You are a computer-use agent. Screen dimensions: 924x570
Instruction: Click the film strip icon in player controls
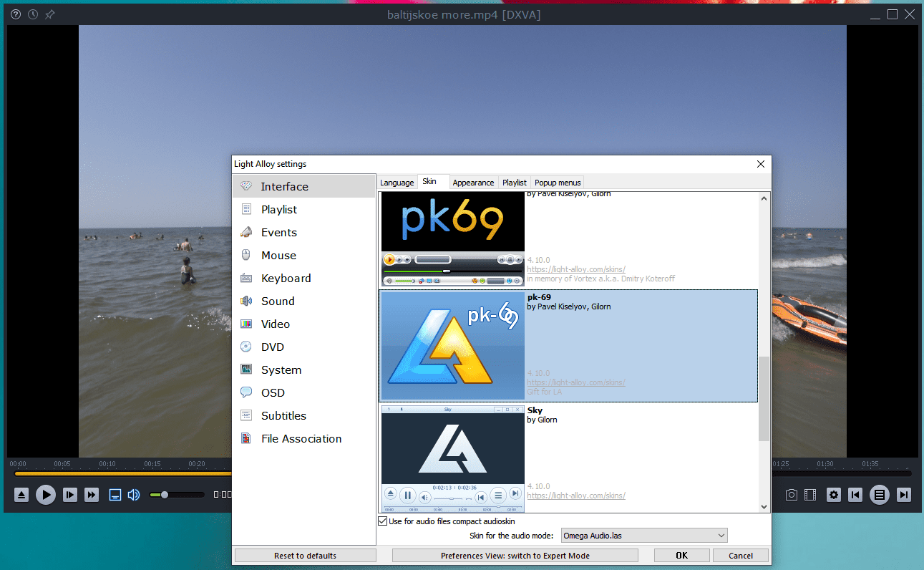point(810,495)
